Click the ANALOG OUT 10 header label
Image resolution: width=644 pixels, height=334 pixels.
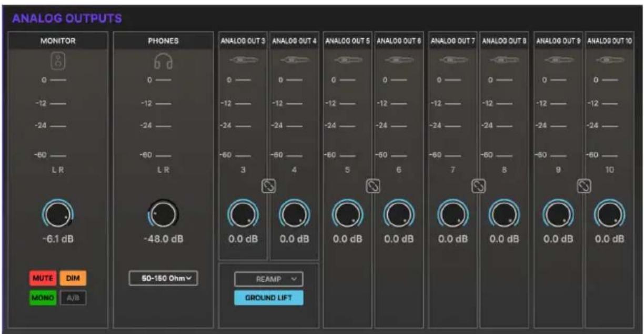click(610, 41)
